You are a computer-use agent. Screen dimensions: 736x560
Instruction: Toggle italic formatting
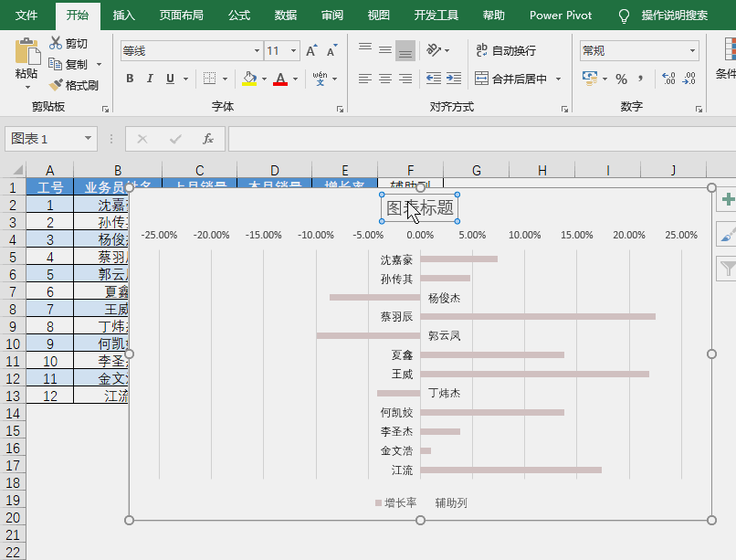tap(150, 79)
